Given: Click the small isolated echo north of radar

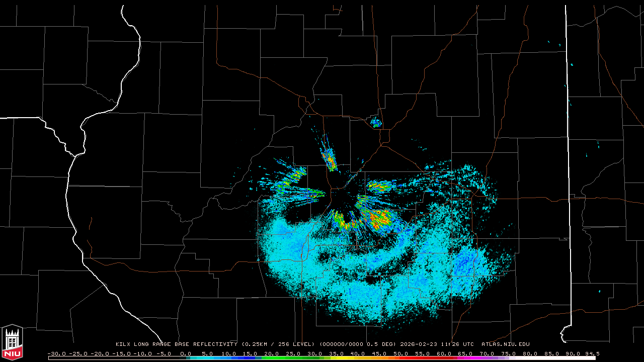Looking at the screenshot, I should [376, 122].
